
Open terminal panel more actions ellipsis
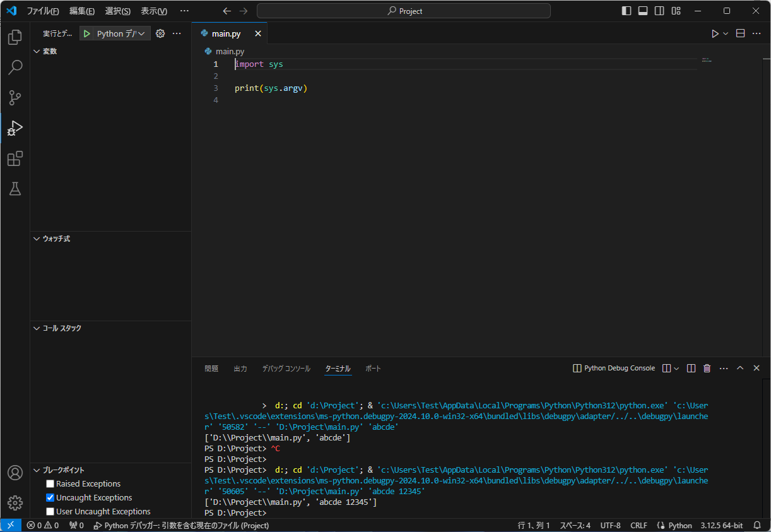point(724,368)
